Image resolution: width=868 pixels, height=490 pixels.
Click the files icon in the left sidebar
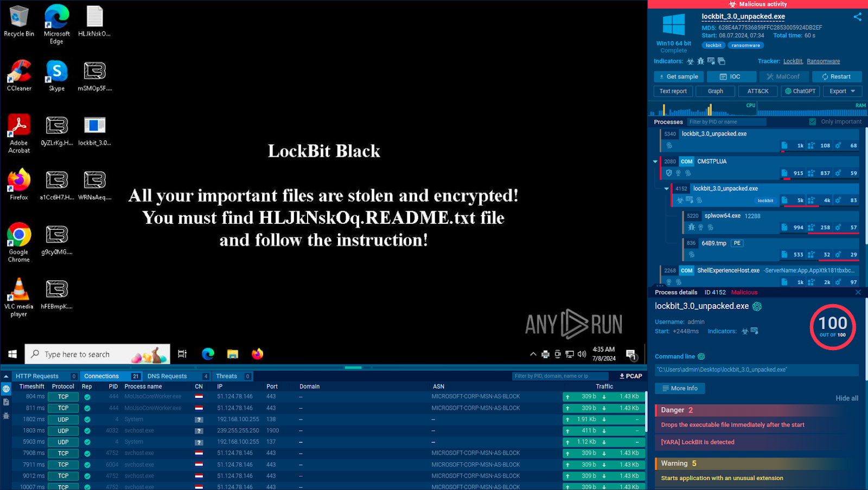pyautogui.click(x=6, y=402)
